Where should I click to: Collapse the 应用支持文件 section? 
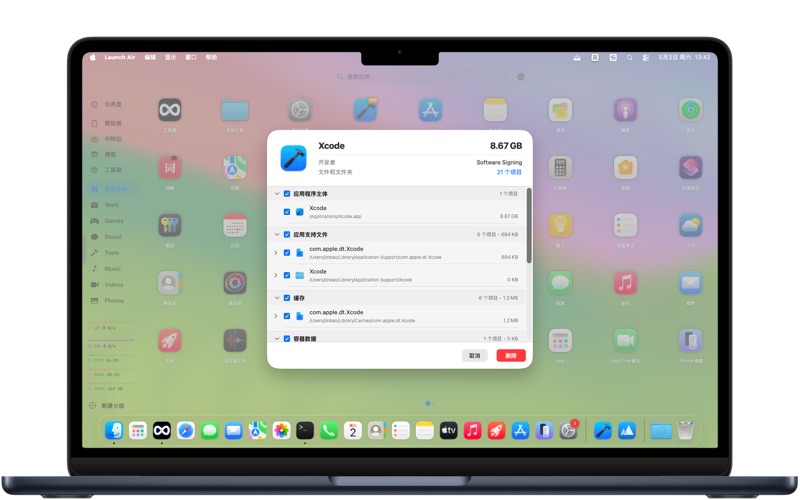point(277,235)
